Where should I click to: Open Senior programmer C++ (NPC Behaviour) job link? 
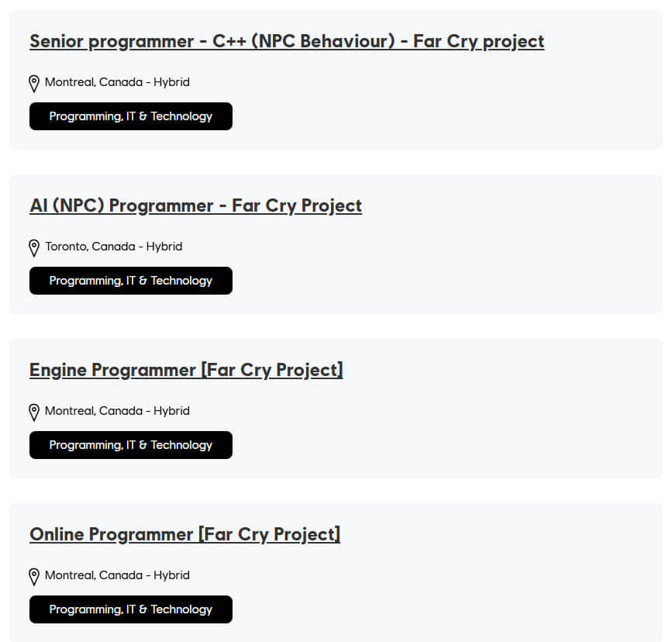click(x=287, y=41)
